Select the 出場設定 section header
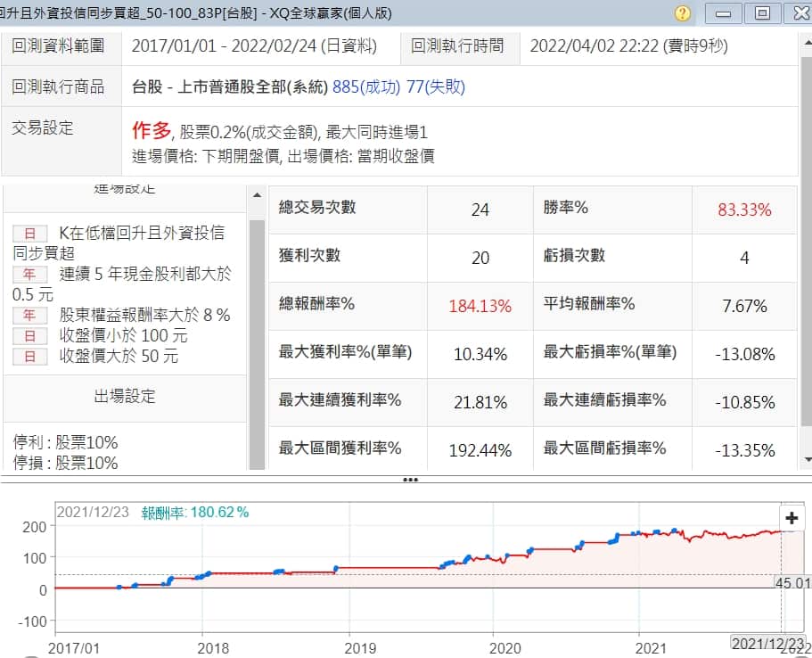 pos(125,397)
